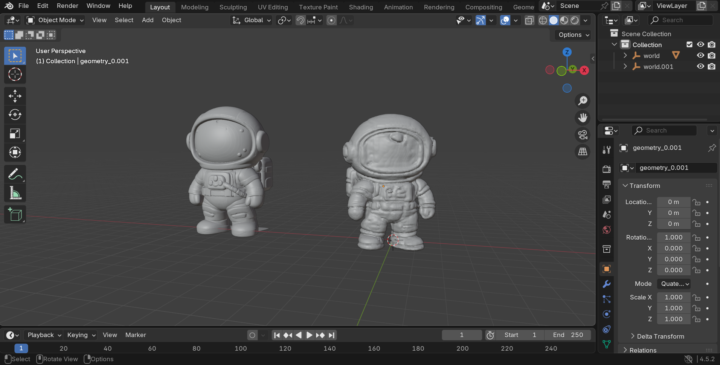Click the End frame field
This screenshot has width=720, height=365.
(568, 335)
